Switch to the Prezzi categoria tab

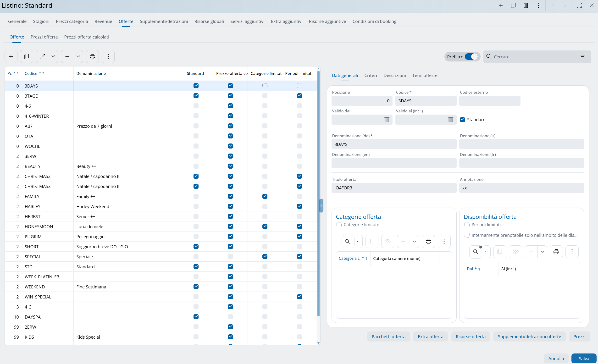tap(72, 21)
